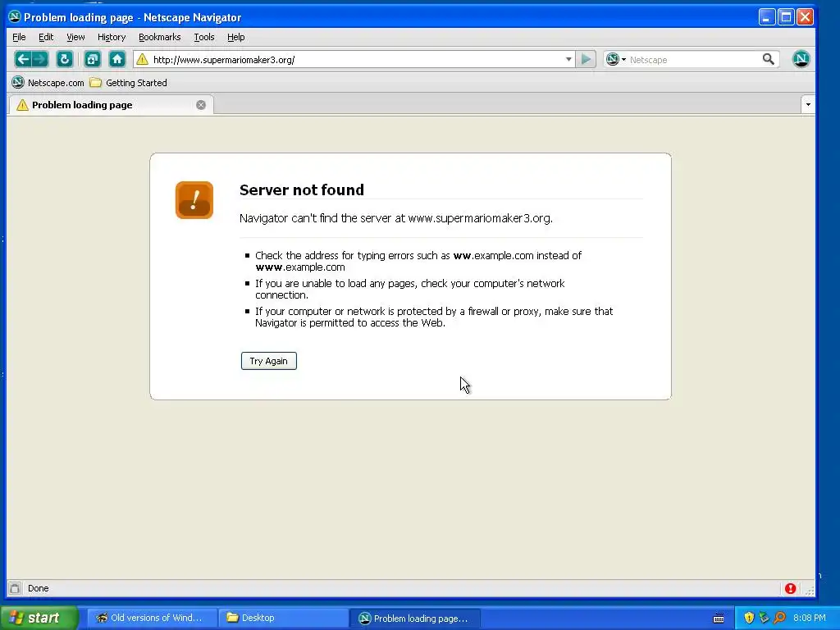Open the Windows start menu
The image size is (840, 630).
click(39, 618)
